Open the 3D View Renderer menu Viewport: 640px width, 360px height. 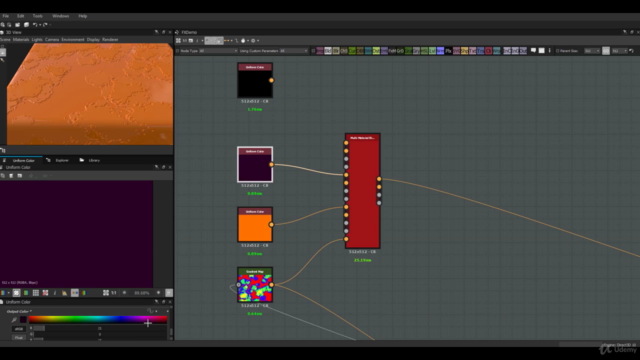tap(110, 40)
